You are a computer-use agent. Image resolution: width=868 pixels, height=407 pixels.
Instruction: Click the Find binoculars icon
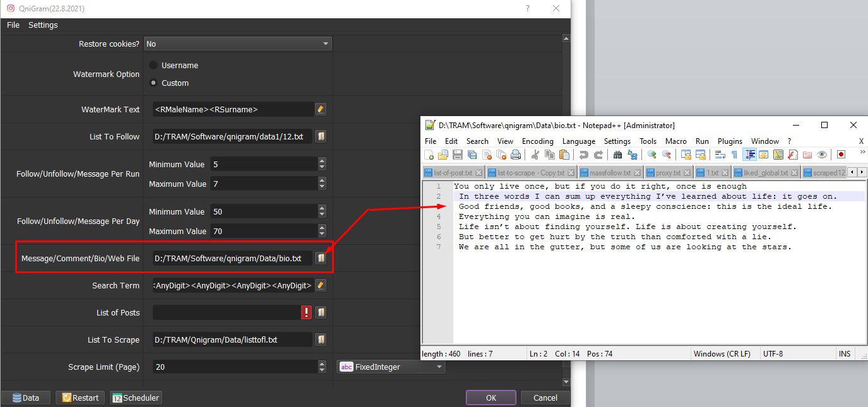pyautogui.click(x=618, y=155)
